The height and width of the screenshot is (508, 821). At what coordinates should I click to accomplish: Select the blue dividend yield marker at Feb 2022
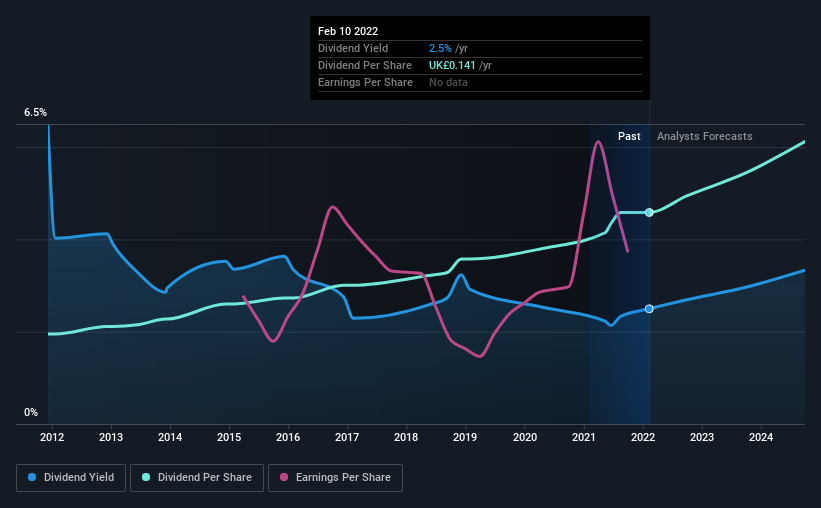pyautogui.click(x=649, y=309)
